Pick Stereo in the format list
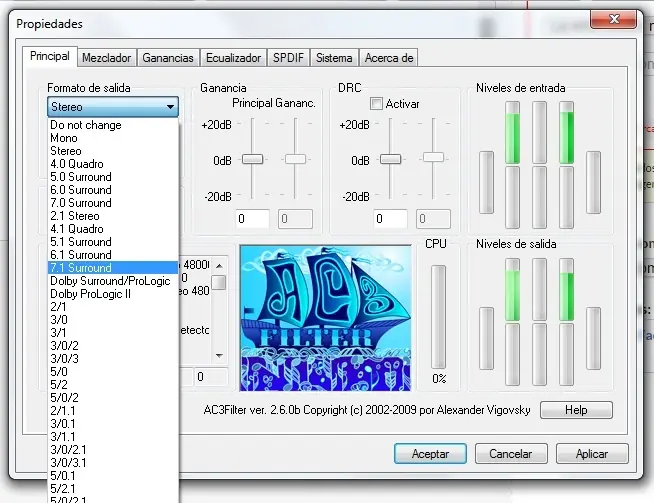The height and width of the screenshot is (503, 654). tap(113, 151)
